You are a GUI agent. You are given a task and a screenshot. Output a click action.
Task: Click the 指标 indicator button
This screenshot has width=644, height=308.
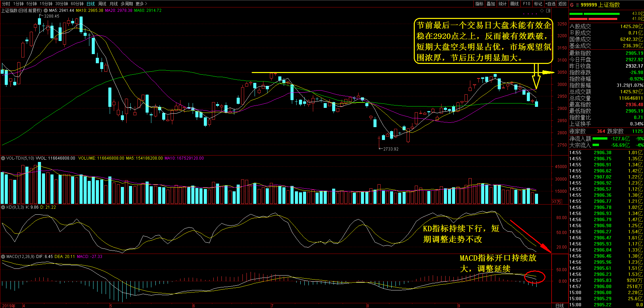pyautogui.click(x=479, y=4)
